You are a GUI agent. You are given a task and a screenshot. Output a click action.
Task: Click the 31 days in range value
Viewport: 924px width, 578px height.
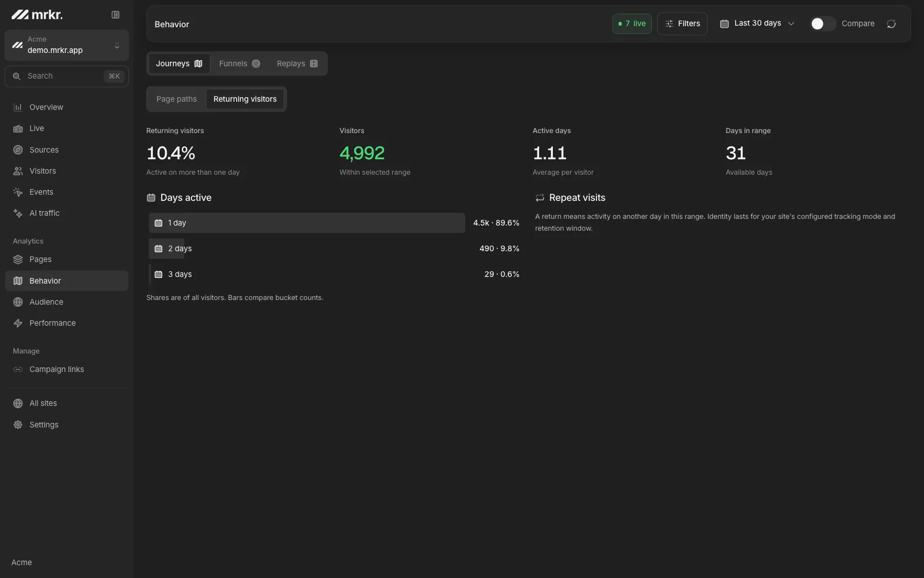pyautogui.click(x=736, y=153)
